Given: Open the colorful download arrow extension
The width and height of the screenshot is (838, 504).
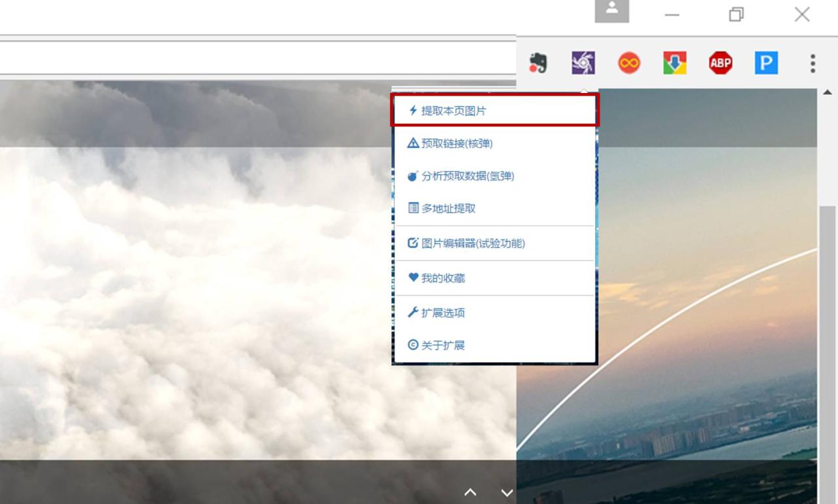Looking at the screenshot, I should tap(674, 63).
